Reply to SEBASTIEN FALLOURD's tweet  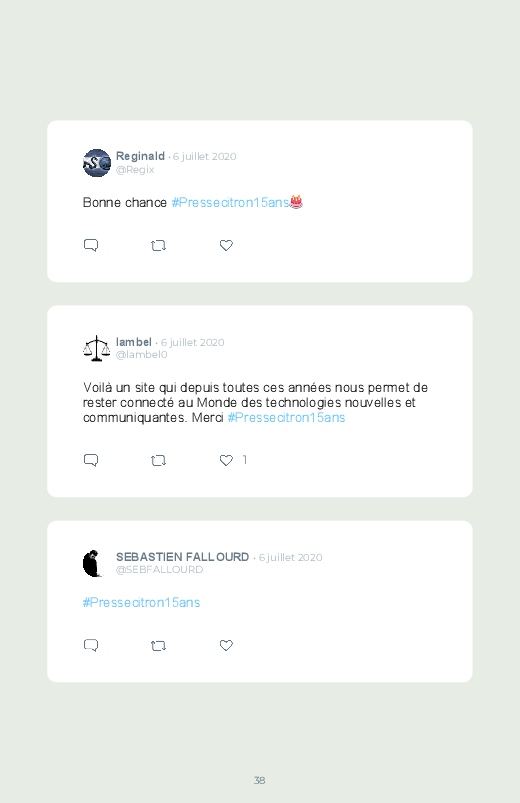click(91, 645)
